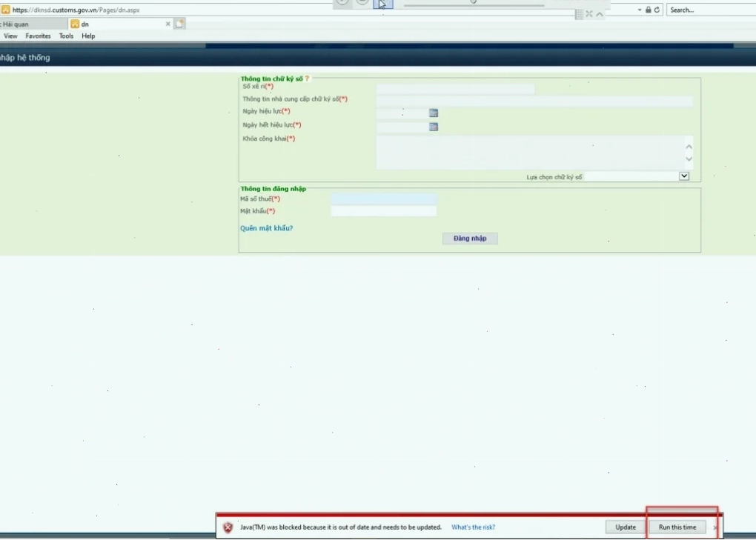756x540 pixels.
Task: Click the Mã số thuế input field
Action: pos(384,199)
